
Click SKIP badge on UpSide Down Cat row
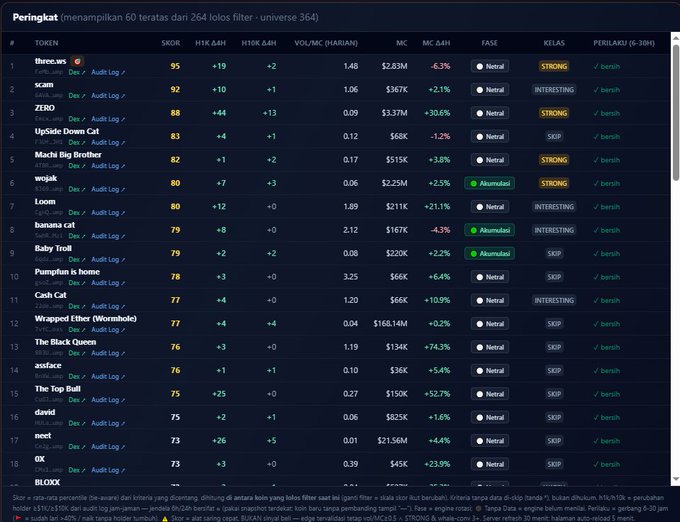click(554, 137)
